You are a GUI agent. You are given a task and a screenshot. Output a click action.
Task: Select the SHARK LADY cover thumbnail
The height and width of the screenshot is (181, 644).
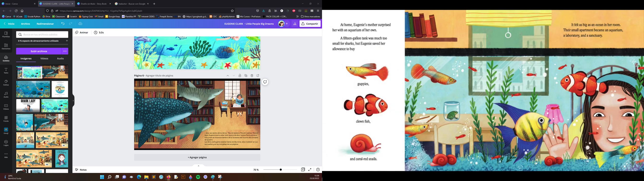28,106
